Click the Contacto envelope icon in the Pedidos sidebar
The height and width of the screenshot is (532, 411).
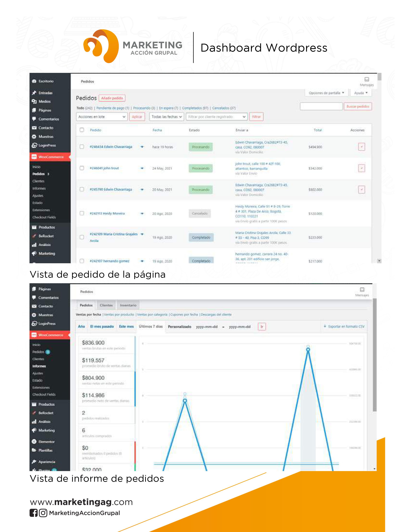pos(34,128)
